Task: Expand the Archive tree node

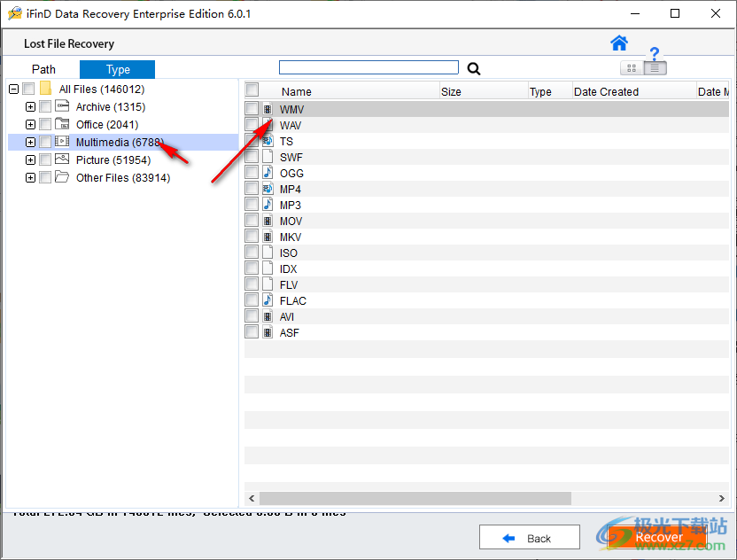Action: pos(30,106)
